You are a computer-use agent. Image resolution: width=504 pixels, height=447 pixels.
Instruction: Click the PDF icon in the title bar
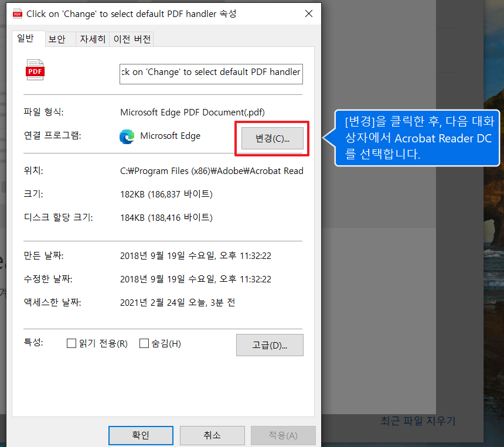(18, 14)
